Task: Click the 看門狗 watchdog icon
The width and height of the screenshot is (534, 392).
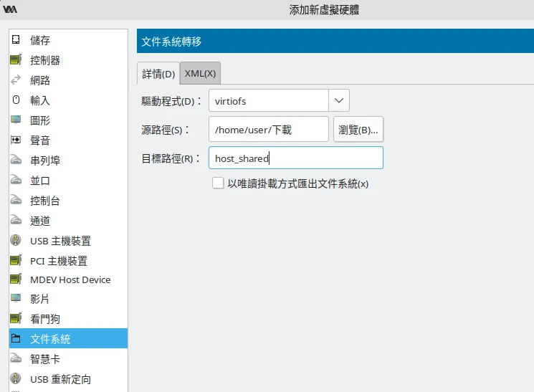Action: click(x=16, y=318)
